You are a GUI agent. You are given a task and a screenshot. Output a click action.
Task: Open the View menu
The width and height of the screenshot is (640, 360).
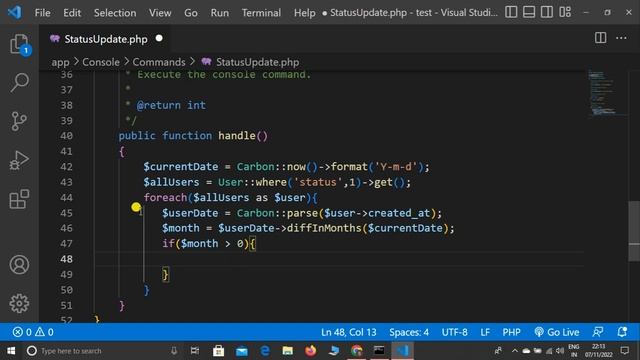pyautogui.click(x=160, y=13)
